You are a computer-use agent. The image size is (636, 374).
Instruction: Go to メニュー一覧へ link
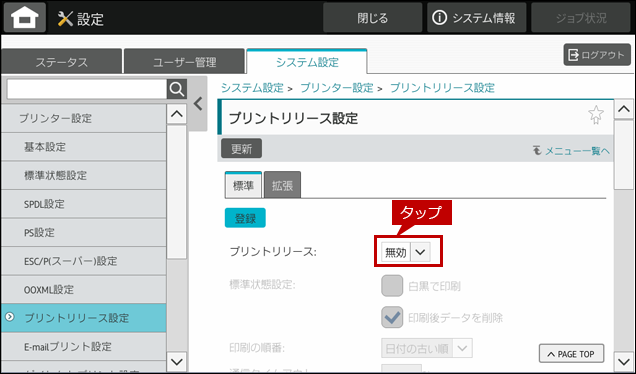click(571, 151)
